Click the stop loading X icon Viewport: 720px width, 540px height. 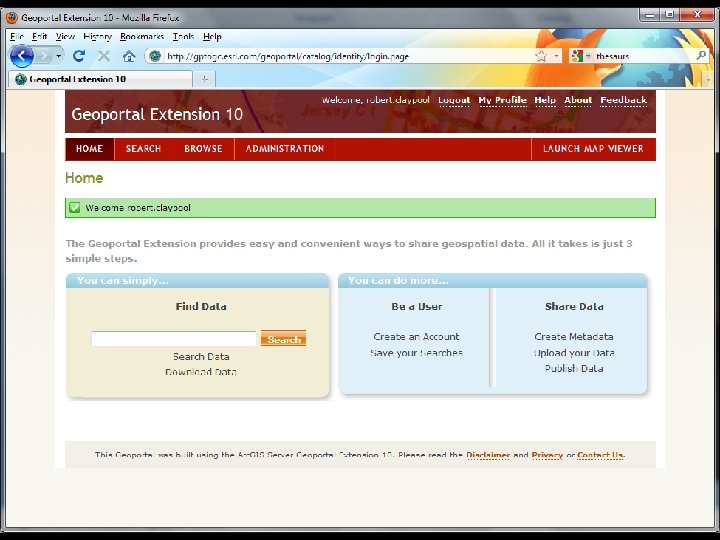tap(104, 56)
